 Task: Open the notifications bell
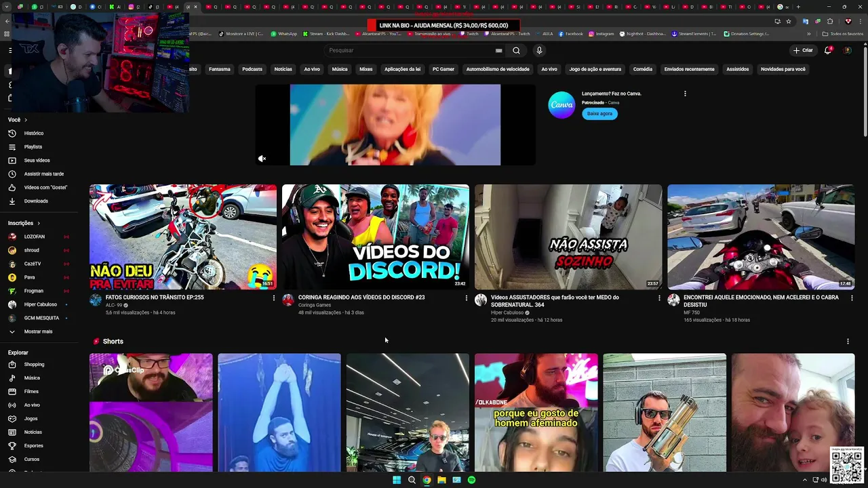[828, 50]
